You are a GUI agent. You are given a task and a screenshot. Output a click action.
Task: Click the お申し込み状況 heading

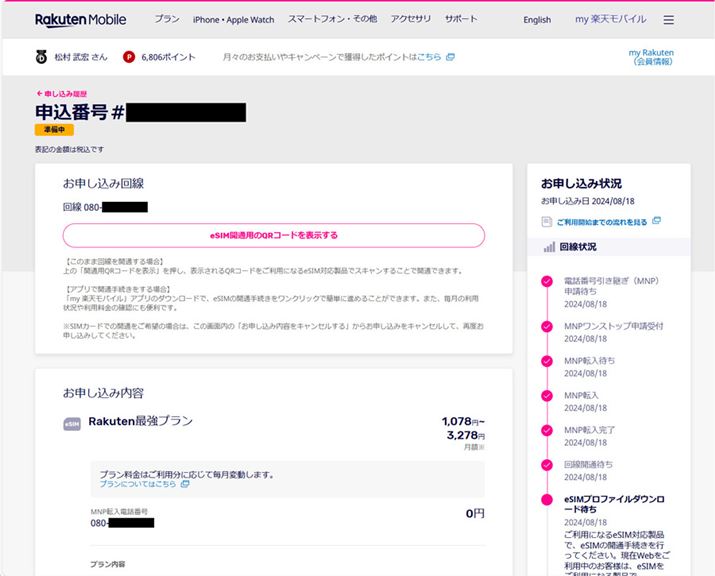(x=581, y=183)
